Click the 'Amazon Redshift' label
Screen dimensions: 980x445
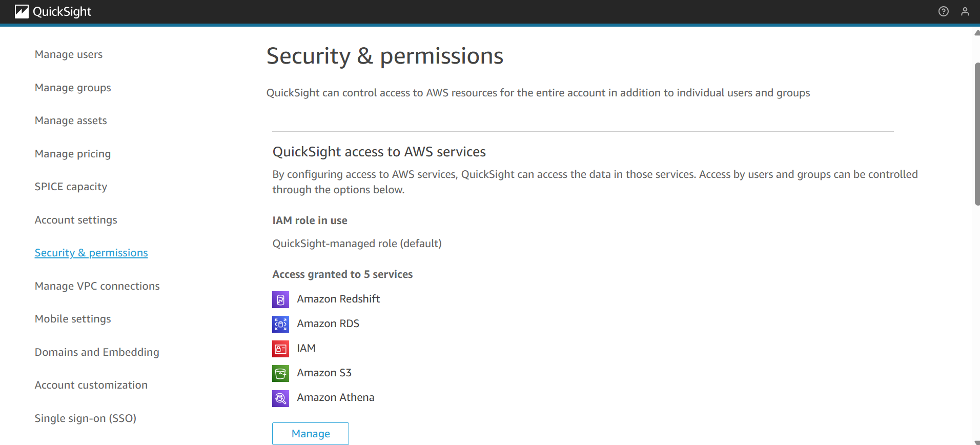pos(338,299)
